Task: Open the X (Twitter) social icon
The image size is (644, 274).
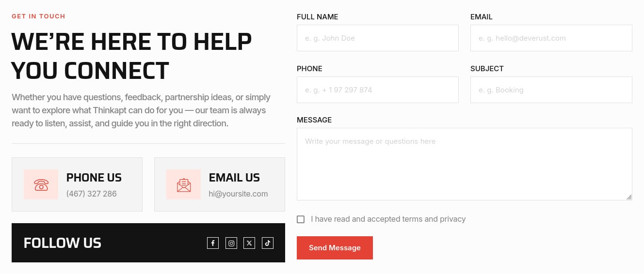Action: tap(249, 243)
